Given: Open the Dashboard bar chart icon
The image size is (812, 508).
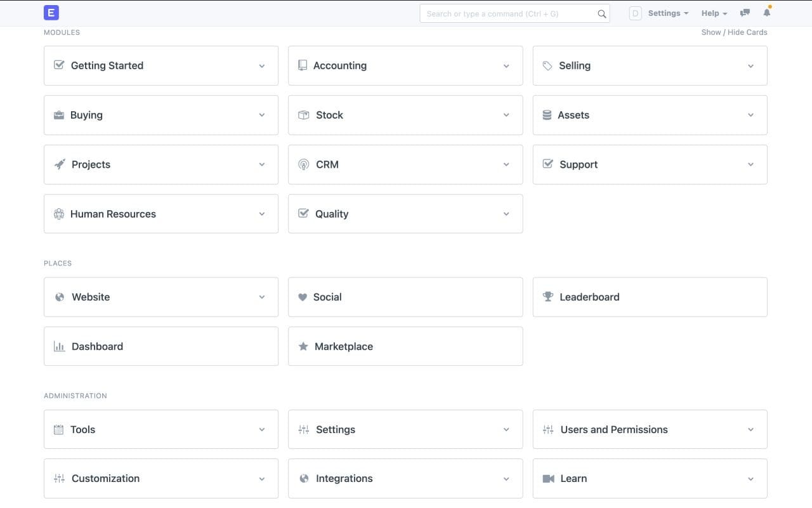Looking at the screenshot, I should pos(58,346).
